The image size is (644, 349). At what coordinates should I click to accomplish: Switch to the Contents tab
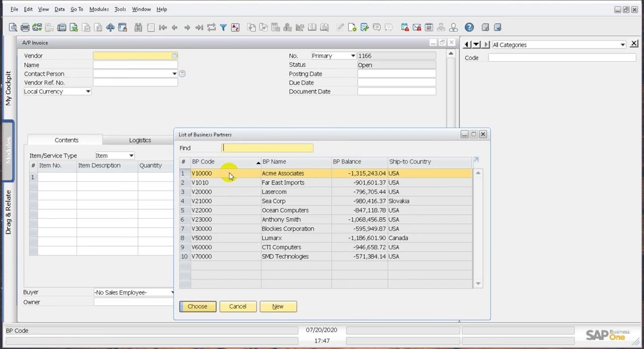[x=66, y=140]
